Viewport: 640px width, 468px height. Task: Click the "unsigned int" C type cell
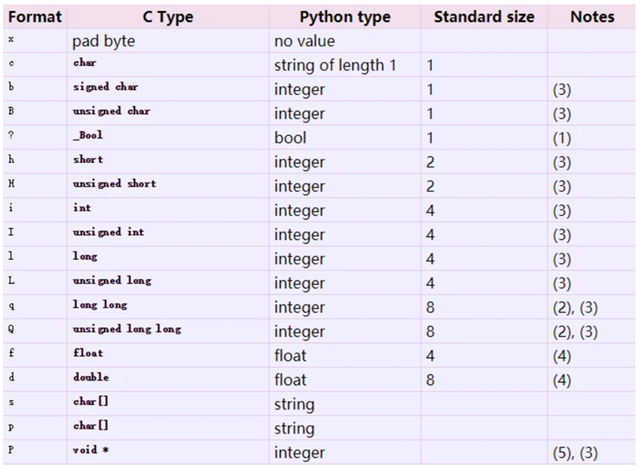click(x=108, y=232)
